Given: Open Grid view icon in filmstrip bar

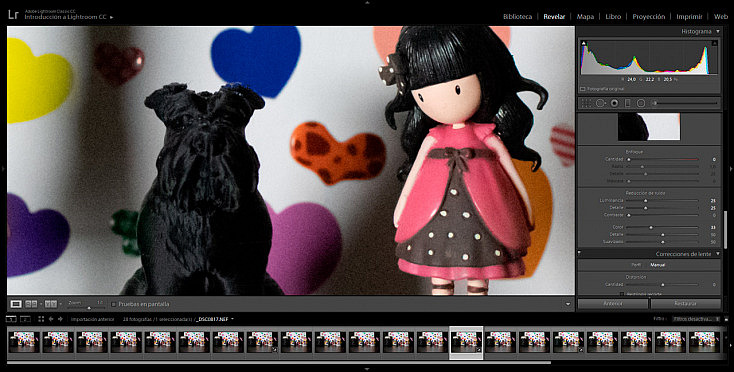Looking at the screenshot, I should [41, 319].
